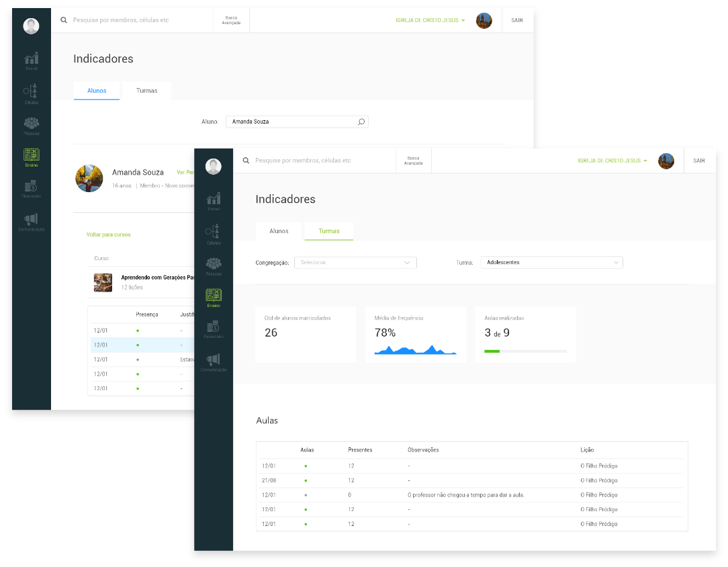Switch to Alunos tab in front window

tap(279, 231)
